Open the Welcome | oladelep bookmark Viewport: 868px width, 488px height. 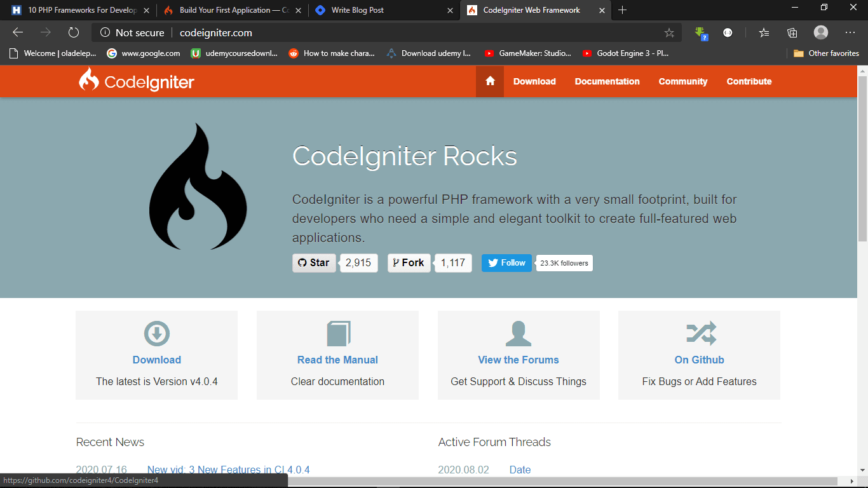[x=53, y=53]
